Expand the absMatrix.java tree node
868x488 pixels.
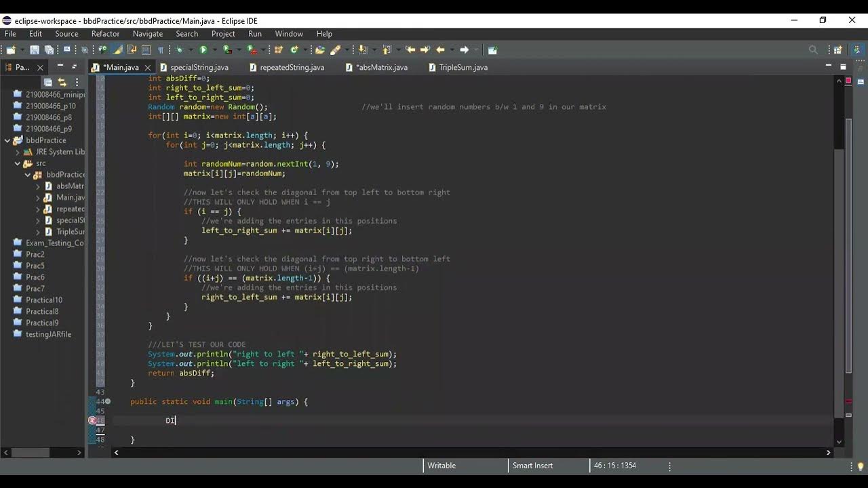(38, 186)
